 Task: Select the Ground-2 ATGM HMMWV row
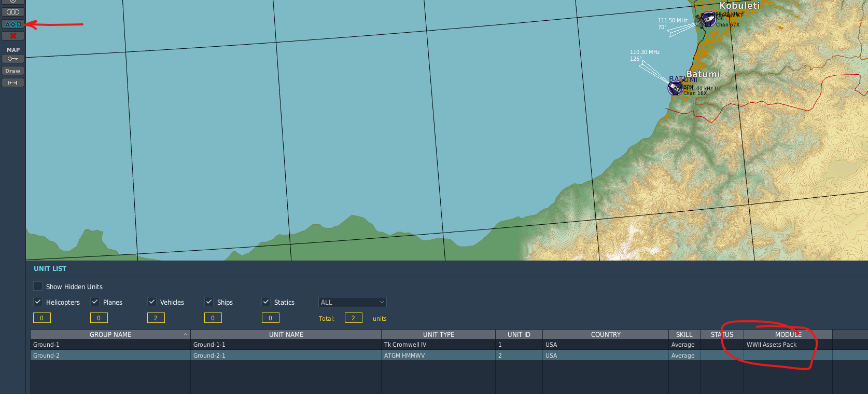449,356
